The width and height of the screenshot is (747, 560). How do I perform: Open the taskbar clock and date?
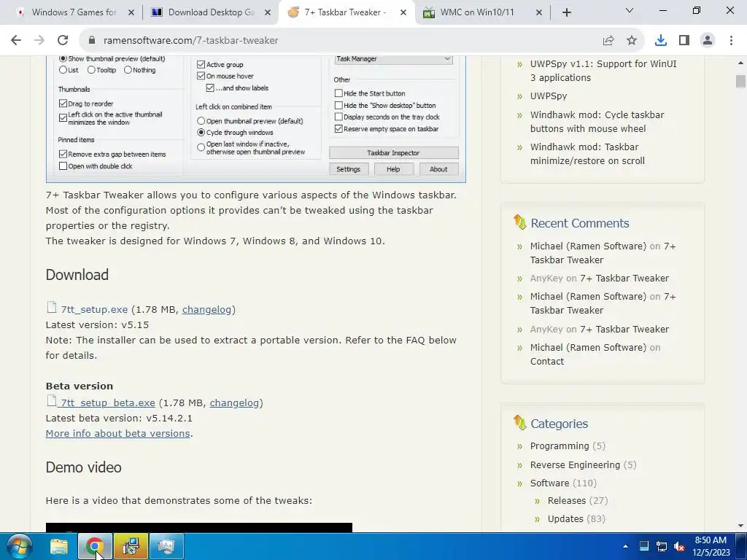click(x=711, y=546)
